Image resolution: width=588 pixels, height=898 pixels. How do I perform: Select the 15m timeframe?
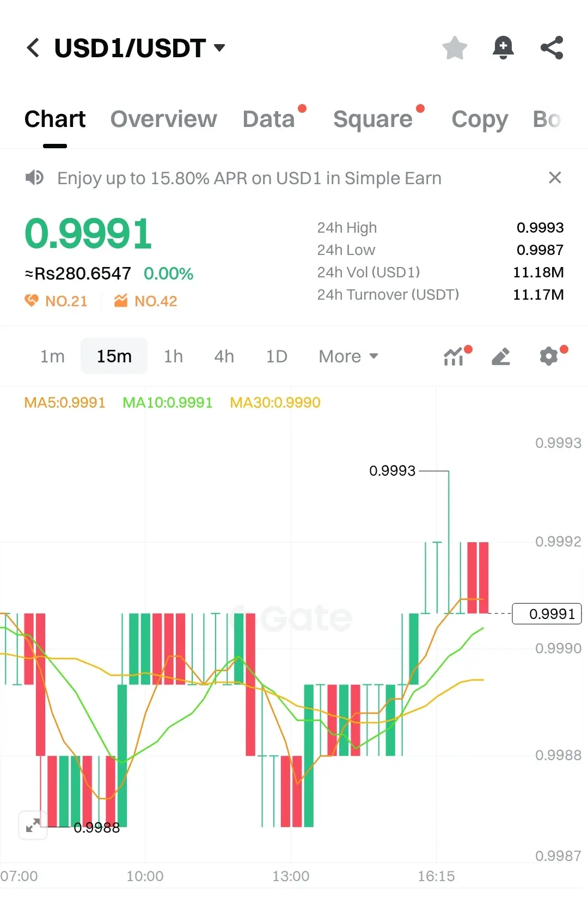[114, 356]
